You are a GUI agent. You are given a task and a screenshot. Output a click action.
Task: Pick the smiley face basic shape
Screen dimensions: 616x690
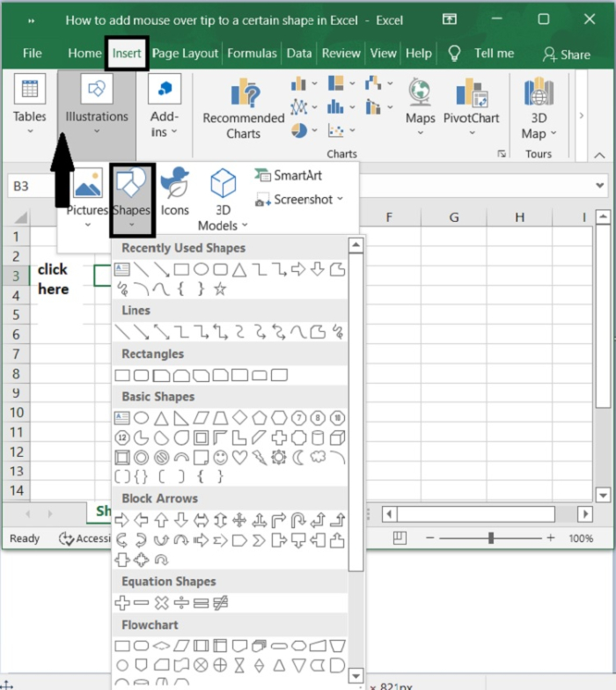220,458
